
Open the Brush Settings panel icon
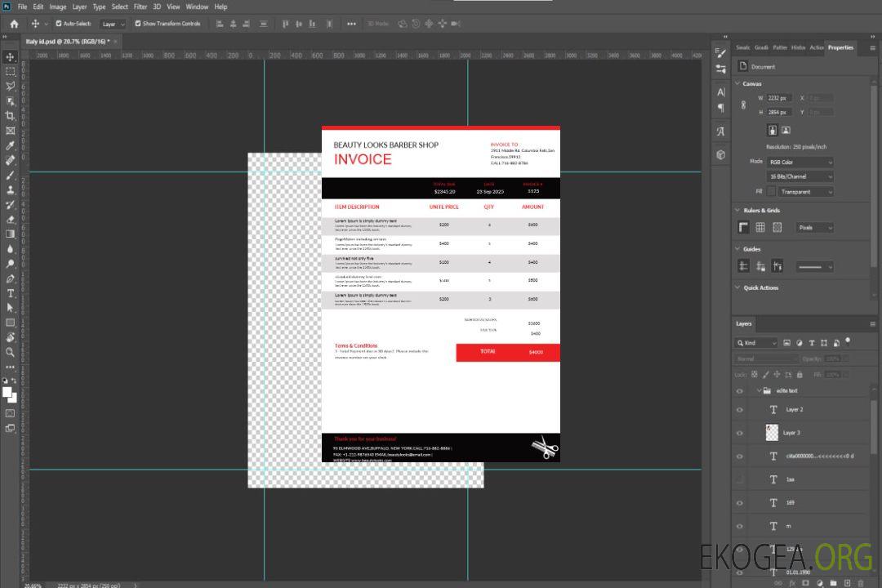click(721, 53)
